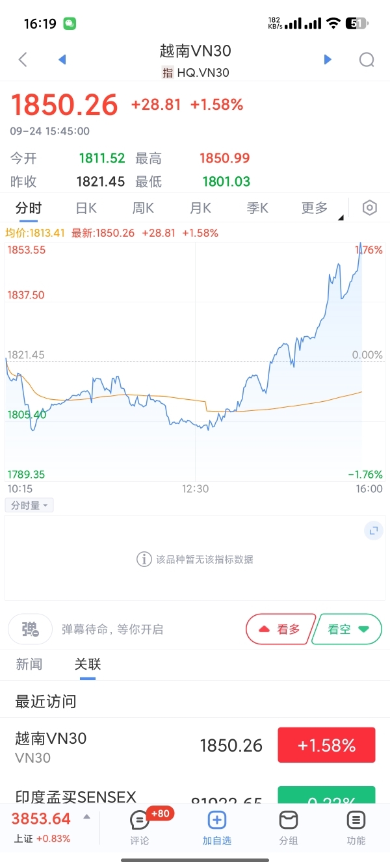Go to next stock with right triangle

coord(328,60)
